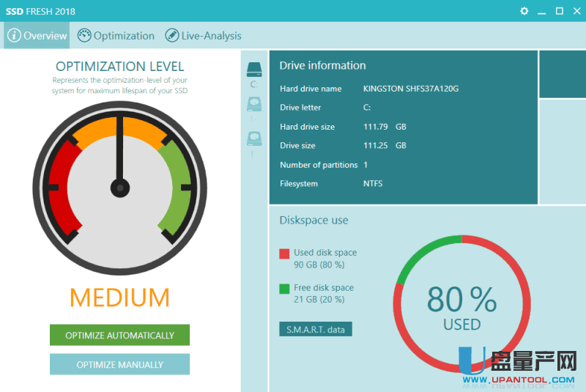The height and width of the screenshot is (392, 586).
Task: Click the Optimization gauge icon
Action: click(x=84, y=35)
